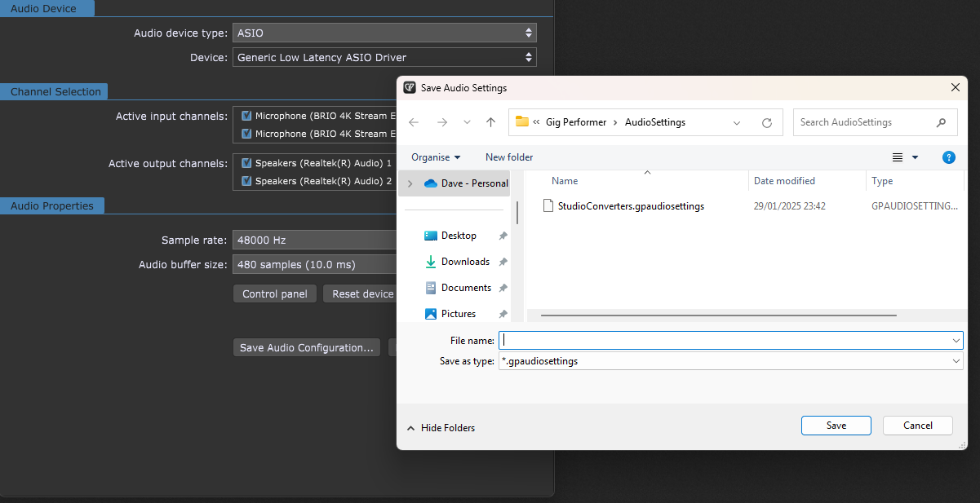Screen dimensions: 980x503
Task: Click AudioSettings breadcrumb segment
Action: pyautogui.click(x=655, y=122)
